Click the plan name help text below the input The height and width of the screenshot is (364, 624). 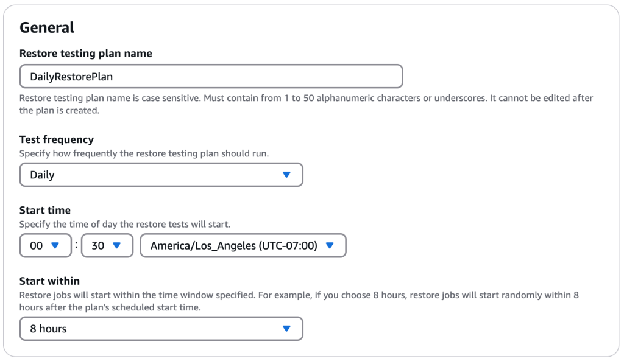click(x=244, y=97)
